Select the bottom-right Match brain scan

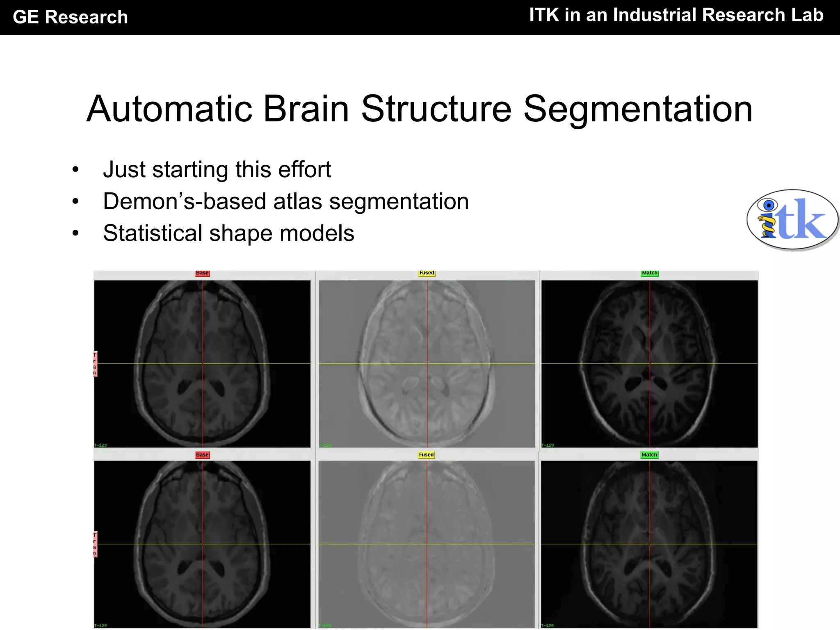(649, 544)
